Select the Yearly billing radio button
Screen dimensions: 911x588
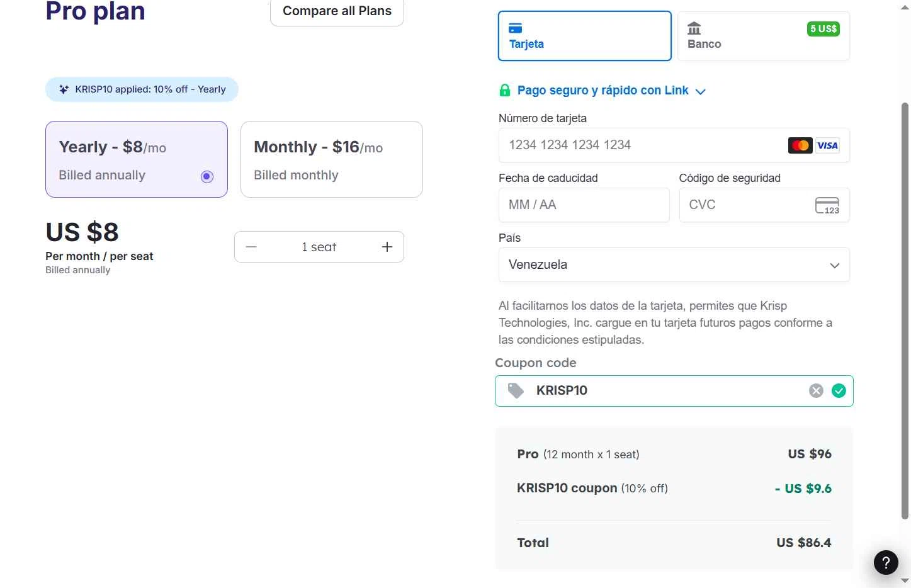click(x=207, y=177)
